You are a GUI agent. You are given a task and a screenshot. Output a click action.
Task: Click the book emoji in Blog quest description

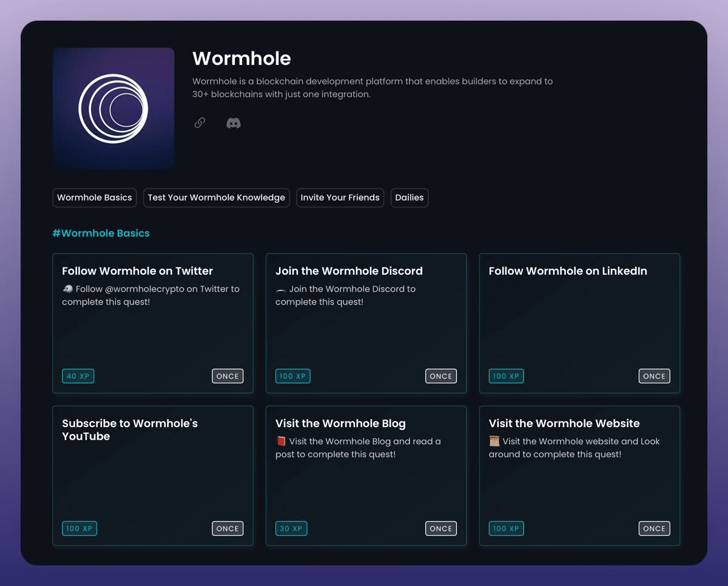pyautogui.click(x=281, y=442)
